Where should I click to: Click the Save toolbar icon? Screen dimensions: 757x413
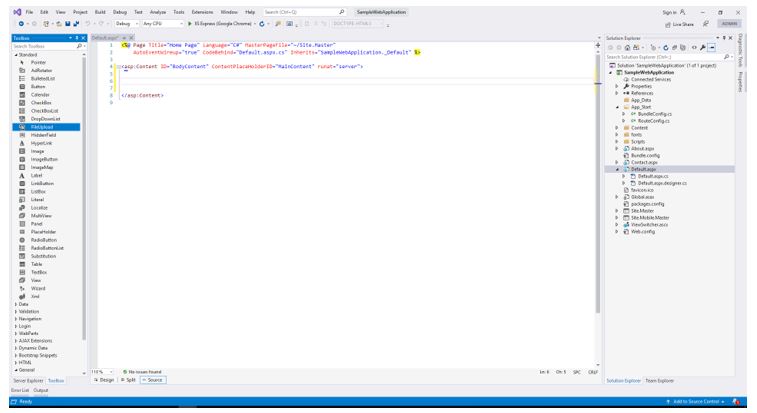point(68,24)
